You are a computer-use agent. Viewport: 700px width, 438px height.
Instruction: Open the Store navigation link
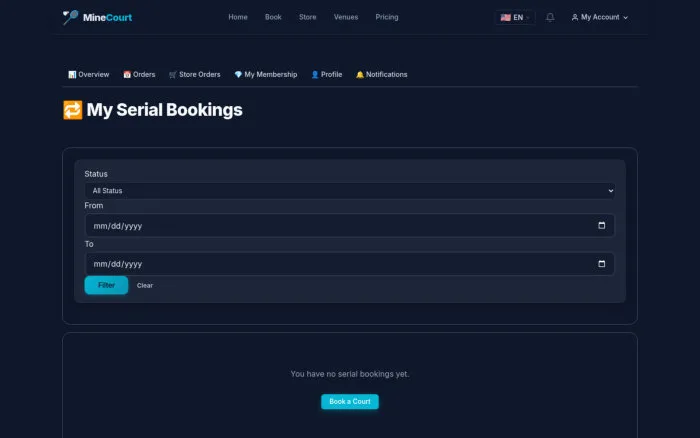(x=308, y=17)
